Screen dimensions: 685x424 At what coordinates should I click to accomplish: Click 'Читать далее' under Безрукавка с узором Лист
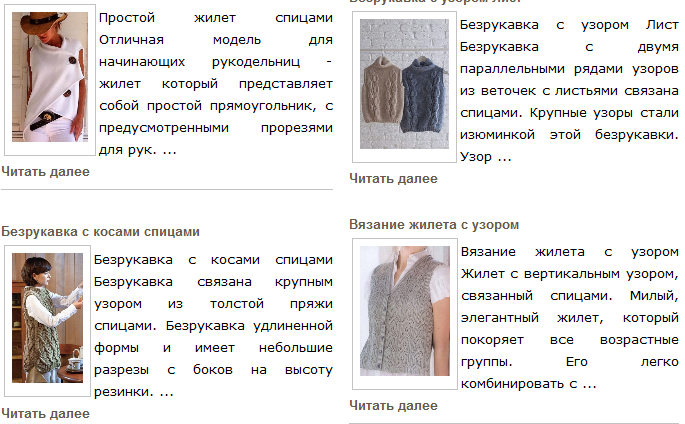pyautogui.click(x=393, y=179)
